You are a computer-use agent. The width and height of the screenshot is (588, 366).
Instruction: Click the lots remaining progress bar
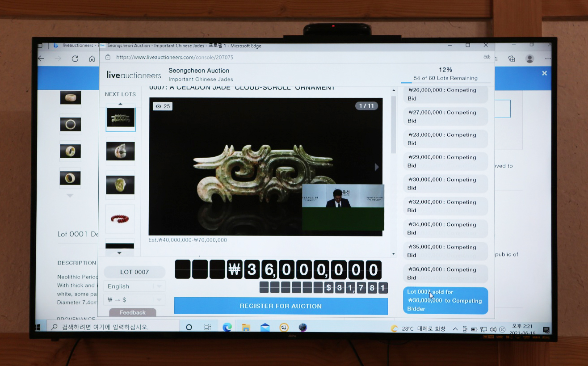(x=445, y=83)
